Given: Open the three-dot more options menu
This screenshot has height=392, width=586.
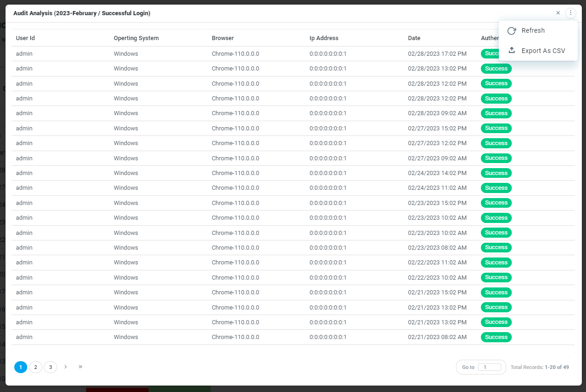Looking at the screenshot, I should tap(571, 13).
